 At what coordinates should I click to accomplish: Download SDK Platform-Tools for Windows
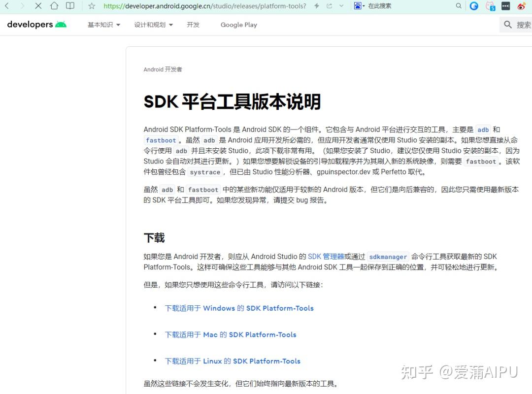coord(240,308)
